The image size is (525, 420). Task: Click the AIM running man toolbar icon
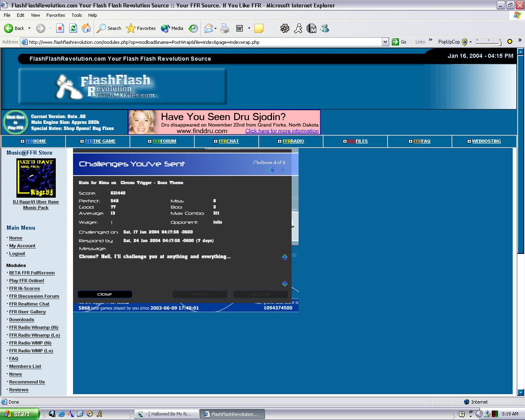pyautogui.click(x=298, y=28)
